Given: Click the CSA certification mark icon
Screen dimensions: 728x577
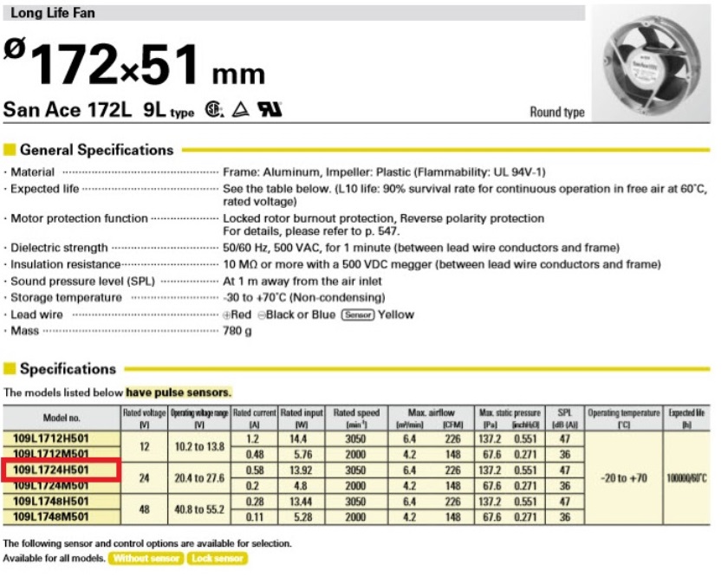Looking at the screenshot, I should point(214,110).
